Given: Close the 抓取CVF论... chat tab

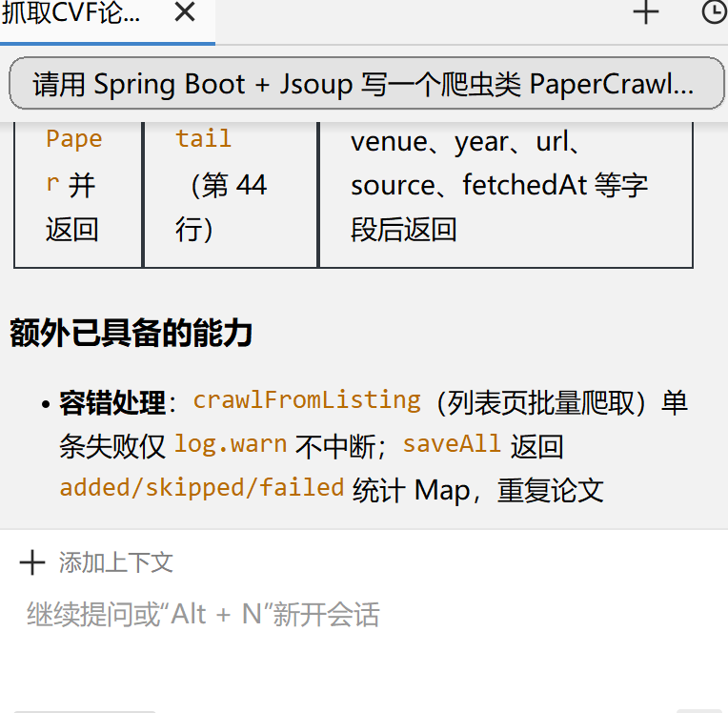Looking at the screenshot, I should click(185, 12).
